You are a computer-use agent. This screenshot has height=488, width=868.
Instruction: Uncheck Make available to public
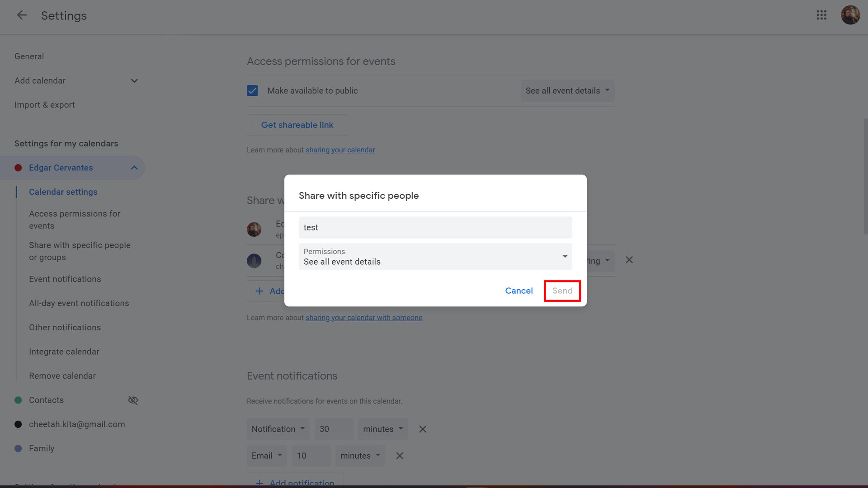[x=252, y=91]
